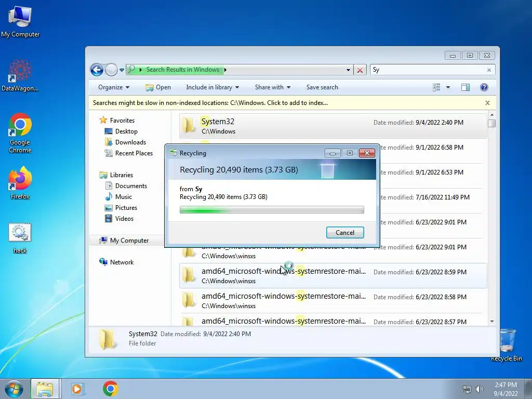Open Media Player from taskbar
532x399 pixels.
coord(77,389)
